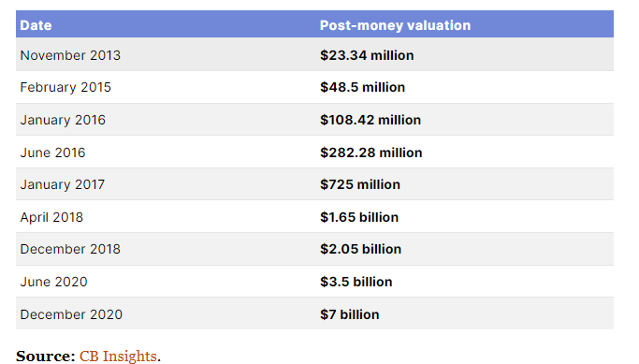Click the $48.5 million valuation
Viewport: 639px width, 364px height.
coord(362,87)
